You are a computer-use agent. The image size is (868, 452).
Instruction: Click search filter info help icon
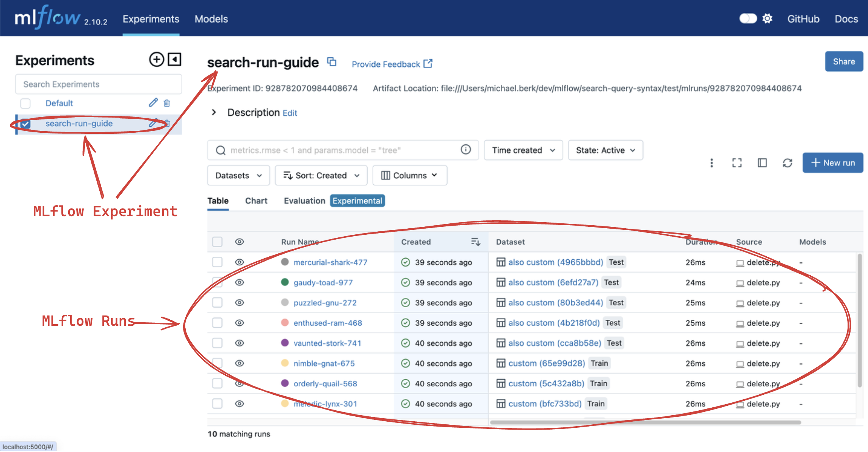[x=465, y=150]
